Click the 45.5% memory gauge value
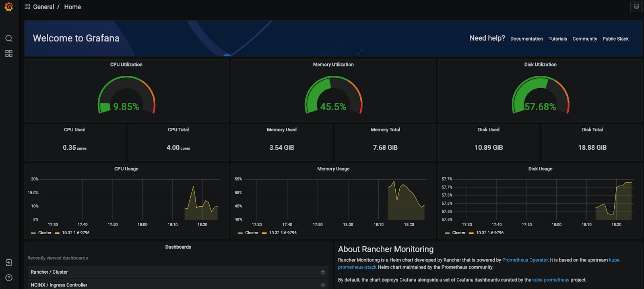The height and width of the screenshot is (289, 644). 333,107
